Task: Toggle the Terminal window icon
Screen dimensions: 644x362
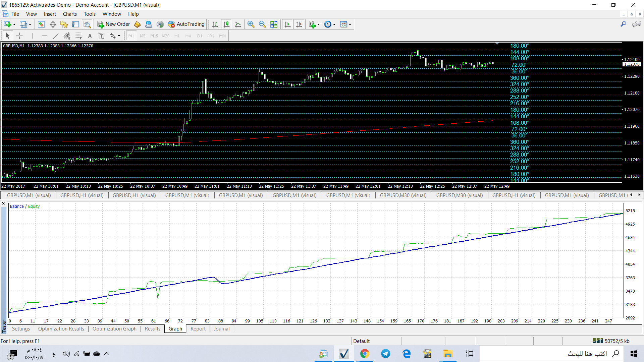Action: click(75, 24)
